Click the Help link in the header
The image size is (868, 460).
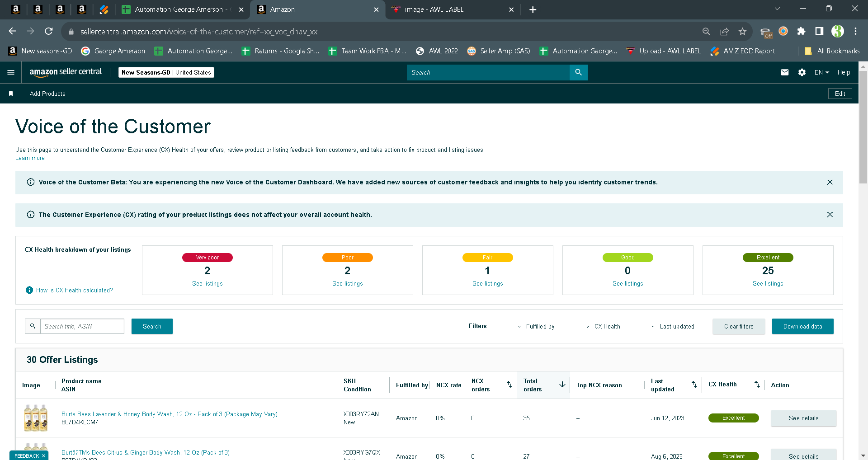pyautogui.click(x=844, y=72)
